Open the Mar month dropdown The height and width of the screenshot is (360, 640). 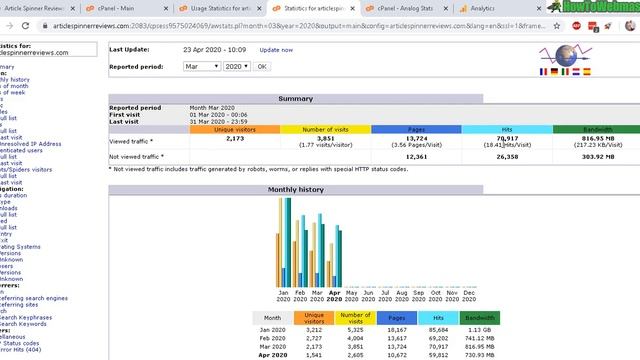tap(202, 66)
